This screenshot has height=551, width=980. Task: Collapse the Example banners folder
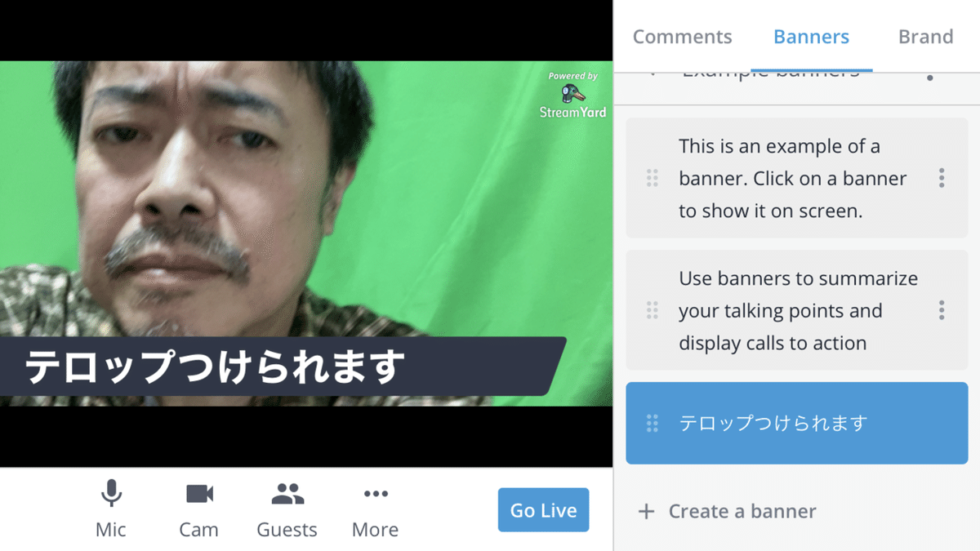click(x=652, y=74)
